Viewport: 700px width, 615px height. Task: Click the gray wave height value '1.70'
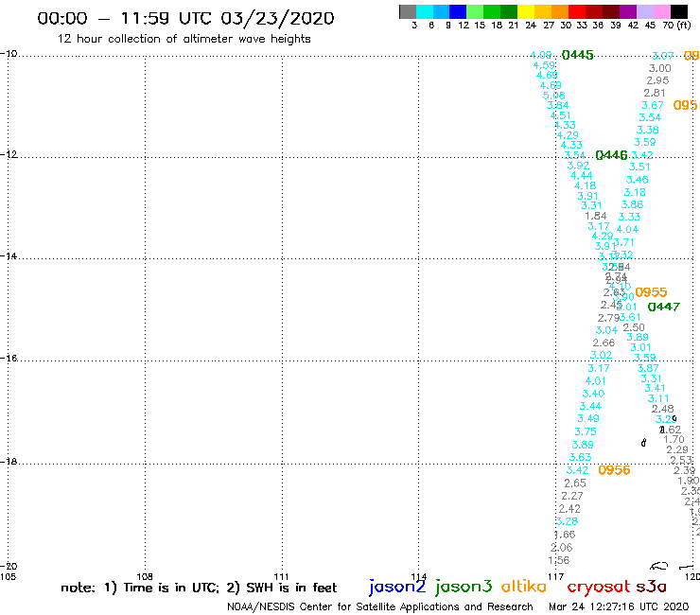pyautogui.click(x=674, y=439)
